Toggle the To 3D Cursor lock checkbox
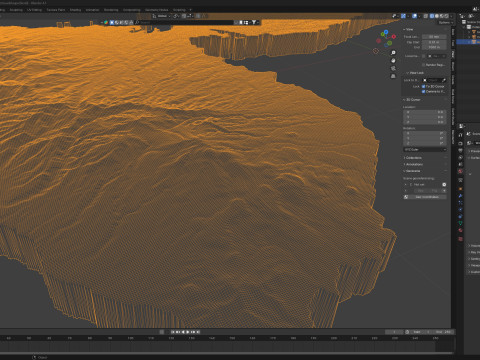The image size is (480, 360). tap(423, 86)
